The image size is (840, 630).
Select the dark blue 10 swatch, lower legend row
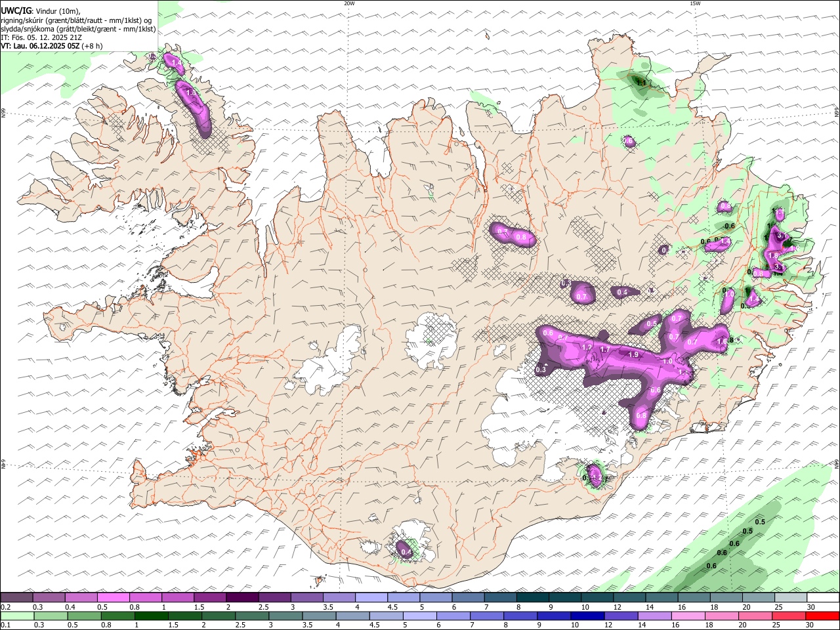point(588,616)
